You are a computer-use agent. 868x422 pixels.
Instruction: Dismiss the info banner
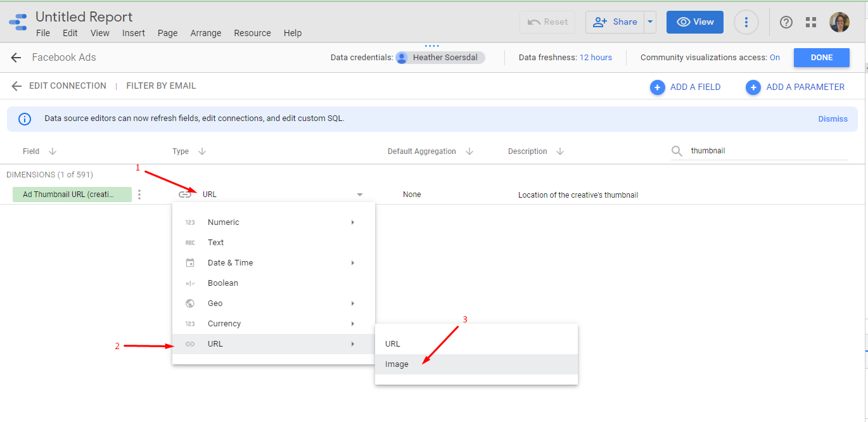tap(833, 119)
